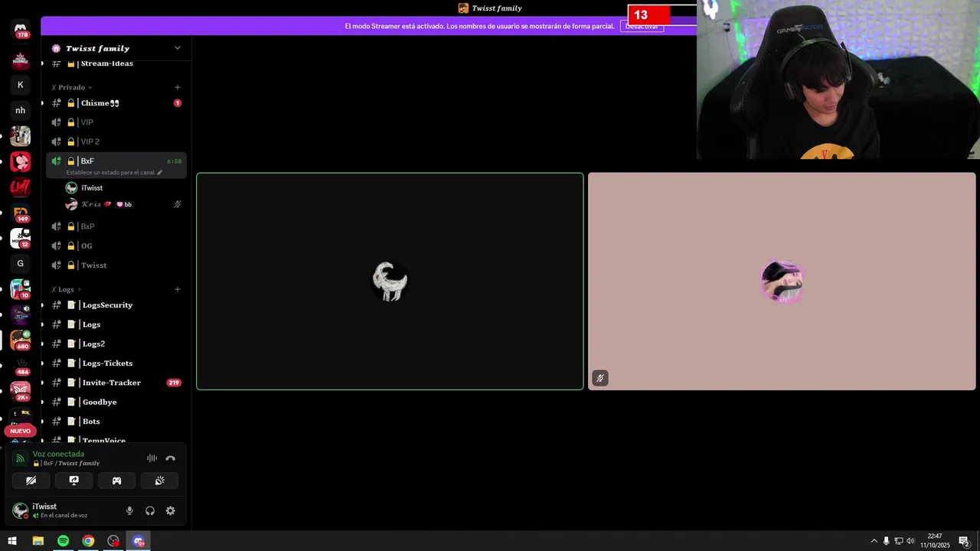Screen dimensions: 980x551
Task: Join the VIP voice channel
Action: (116, 122)
